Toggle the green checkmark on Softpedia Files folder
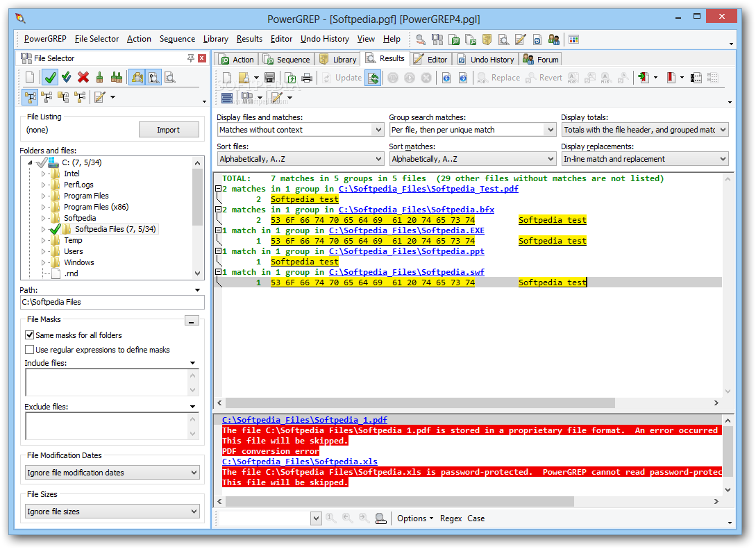This screenshot has height=549, width=756. [55, 229]
